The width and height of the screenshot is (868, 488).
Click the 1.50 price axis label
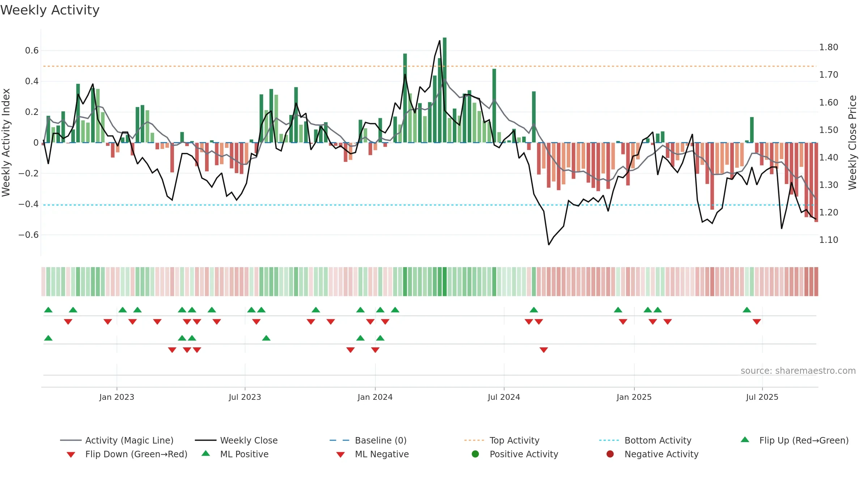[829, 130]
